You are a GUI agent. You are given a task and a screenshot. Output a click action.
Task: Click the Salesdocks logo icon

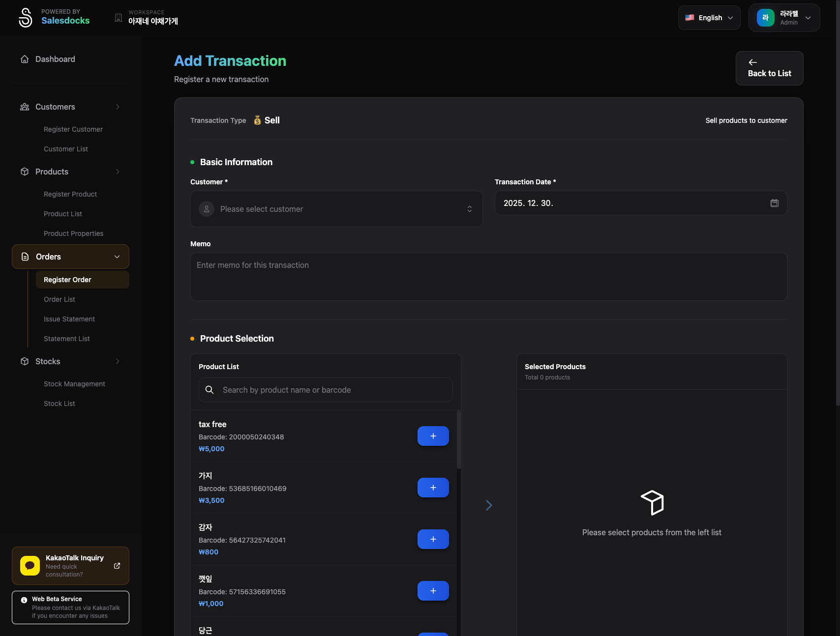(x=25, y=17)
